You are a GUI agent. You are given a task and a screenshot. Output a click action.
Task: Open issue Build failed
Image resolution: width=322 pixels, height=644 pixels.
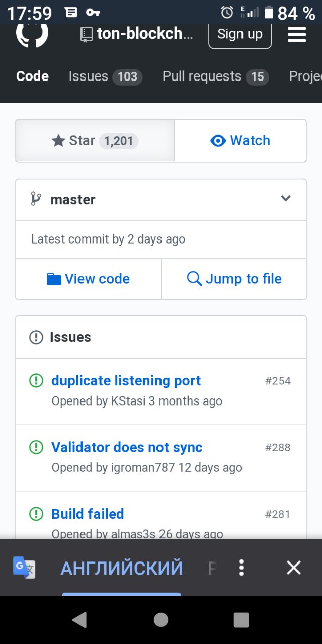(88, 514)
